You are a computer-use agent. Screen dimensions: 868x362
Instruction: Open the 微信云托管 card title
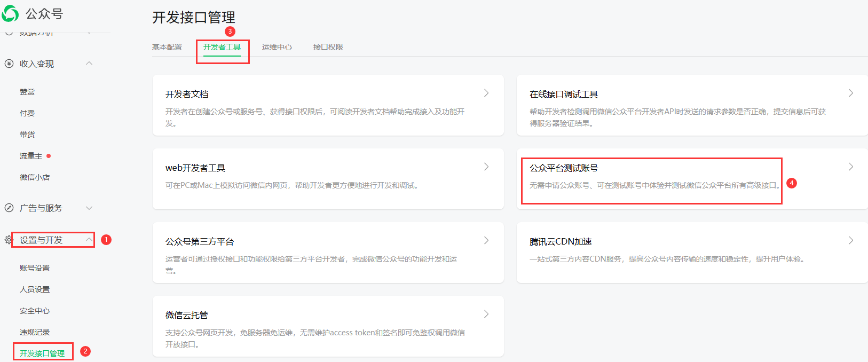[x=187, y=315]
